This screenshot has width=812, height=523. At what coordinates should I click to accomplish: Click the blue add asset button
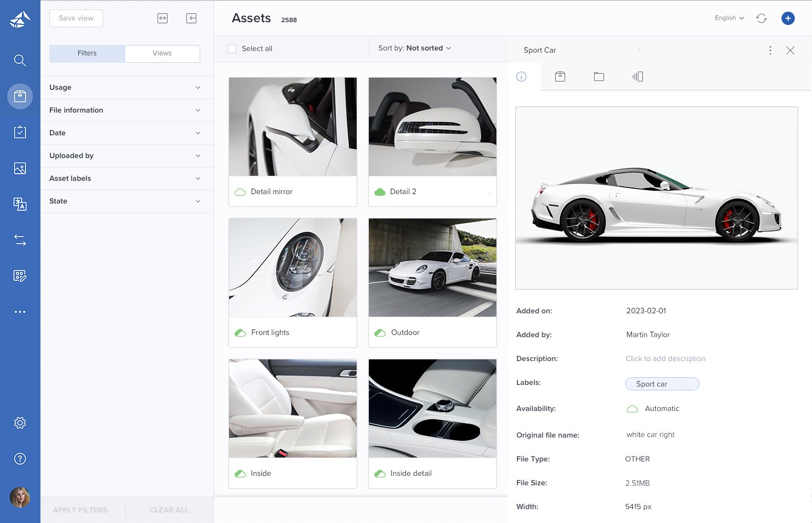(788, 18)
